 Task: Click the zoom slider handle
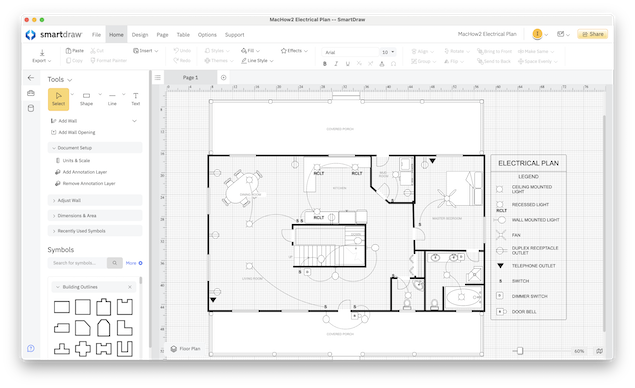[x=520, y=351]
